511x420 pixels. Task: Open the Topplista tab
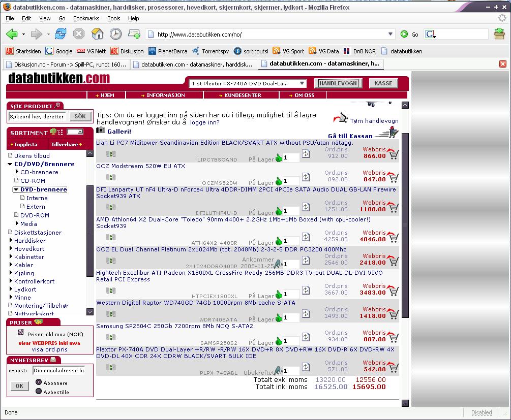click(x=24, y=144)
